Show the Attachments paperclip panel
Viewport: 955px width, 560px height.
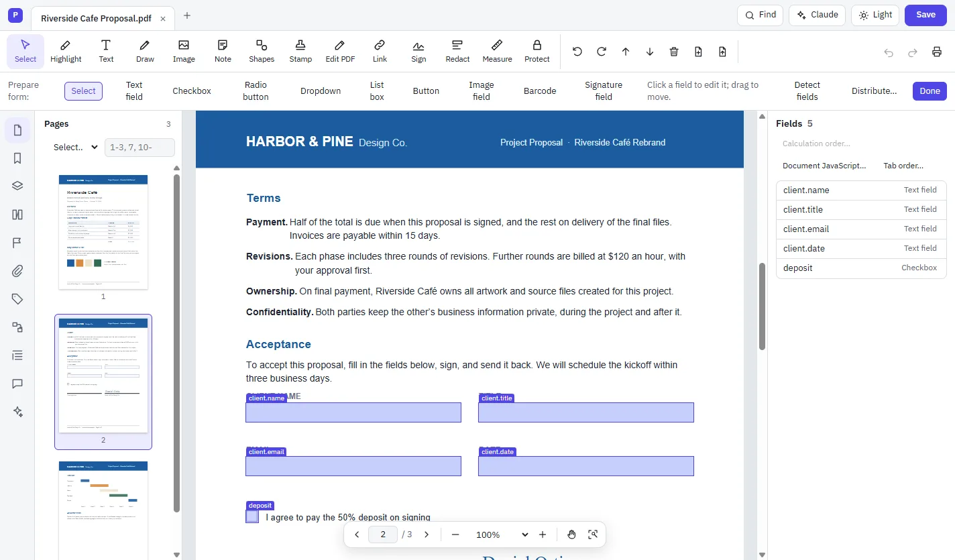pos(17,271)
